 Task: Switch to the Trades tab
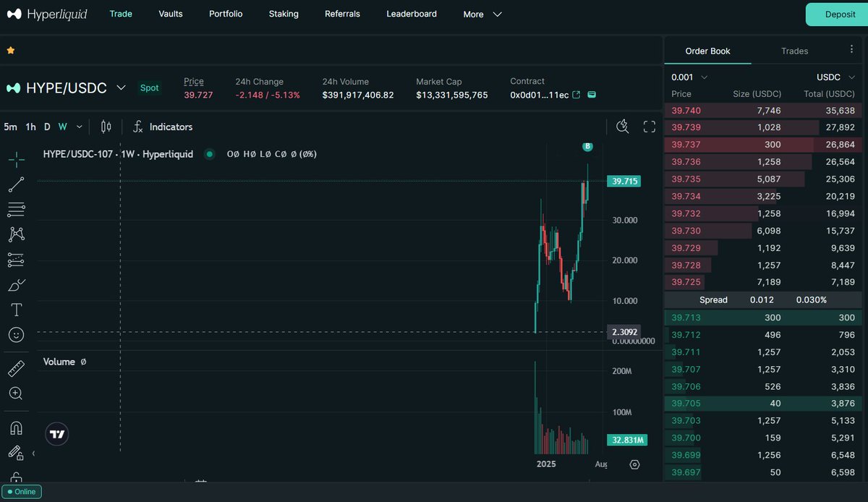pyautogui.click(x=794, y=51)
